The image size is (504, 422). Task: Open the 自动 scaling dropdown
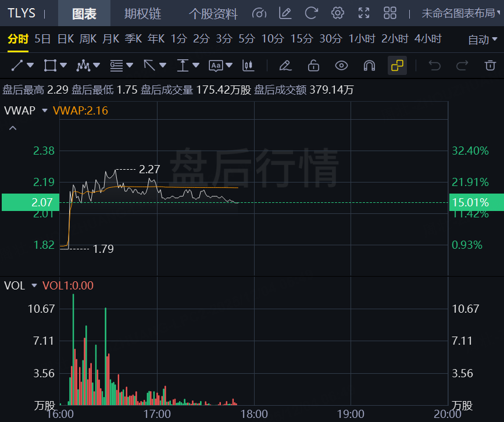[x=482, y=40]
